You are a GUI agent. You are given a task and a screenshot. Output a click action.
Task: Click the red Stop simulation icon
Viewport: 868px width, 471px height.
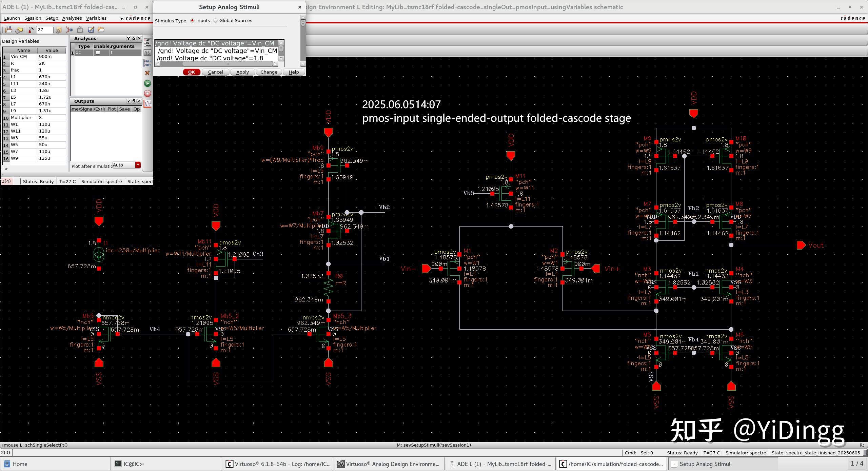(x=147, y=94)
